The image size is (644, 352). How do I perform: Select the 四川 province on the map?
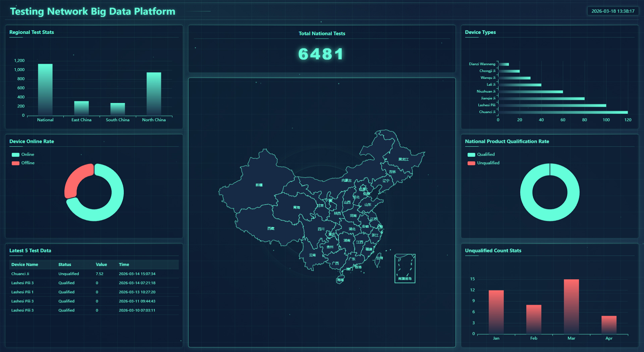pos(321,229)
